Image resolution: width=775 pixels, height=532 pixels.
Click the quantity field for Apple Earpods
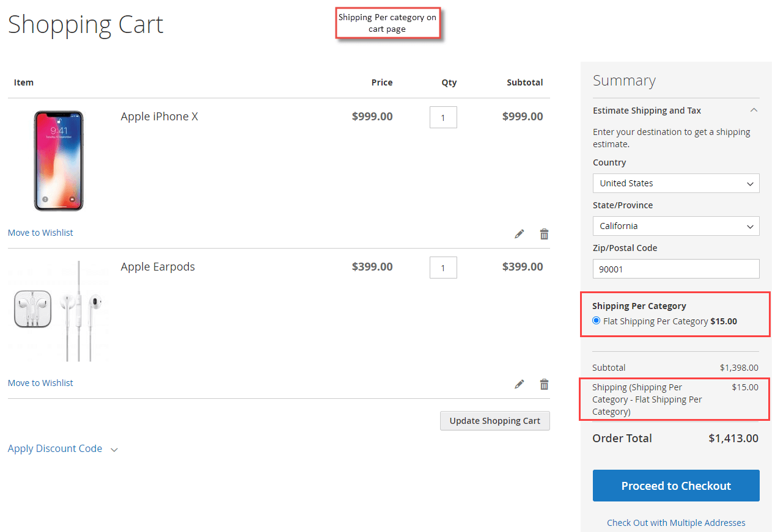pyautogui.click(x=443, y=268)
